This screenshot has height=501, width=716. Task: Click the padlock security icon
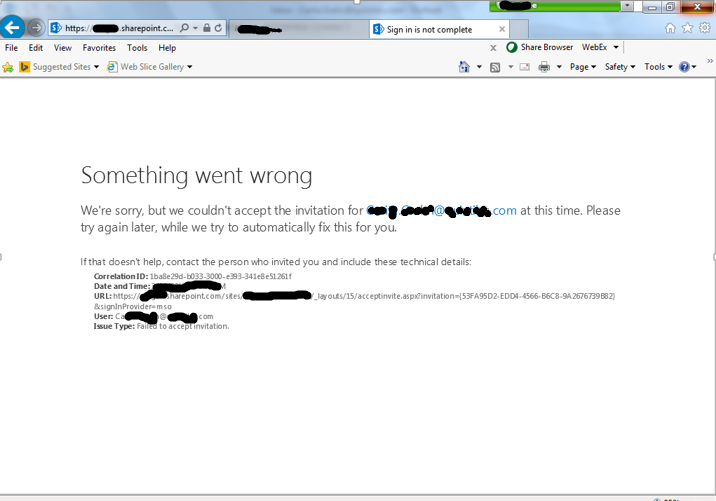(207, 28)
